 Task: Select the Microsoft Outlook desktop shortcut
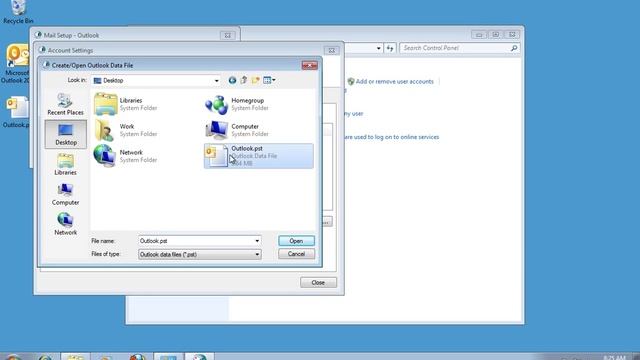tap(16, 64)
